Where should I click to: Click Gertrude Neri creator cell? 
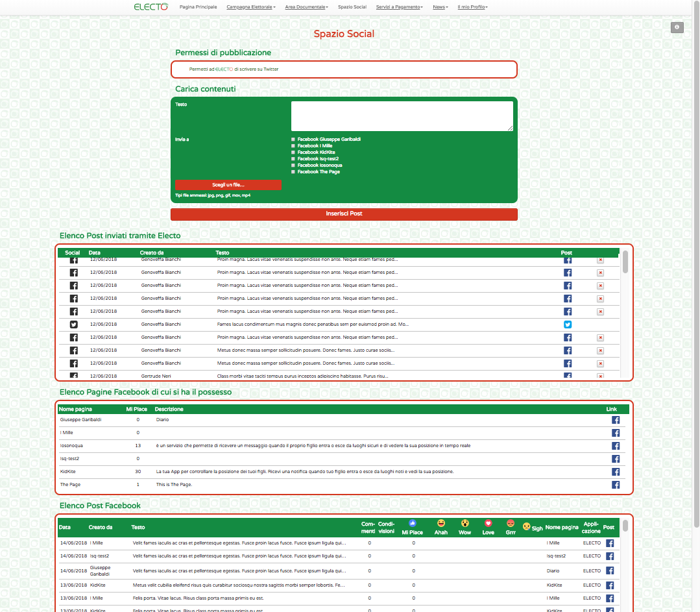[x=156, y=376]
